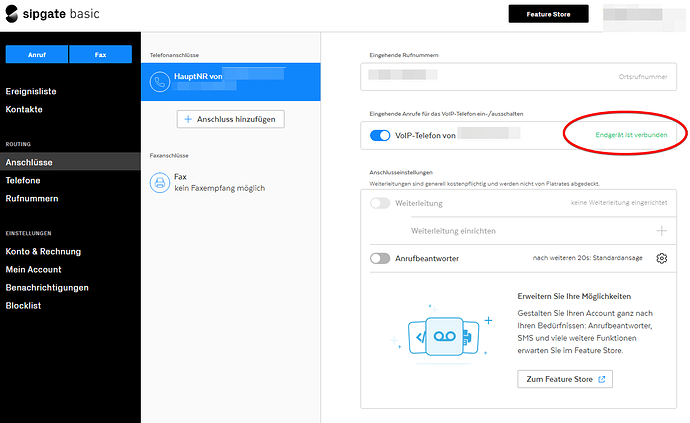Click 'Erweitern Sie Ihre Möglichkeiten' heading
Viewport: 690px width, 423px height.
(574, 296)
